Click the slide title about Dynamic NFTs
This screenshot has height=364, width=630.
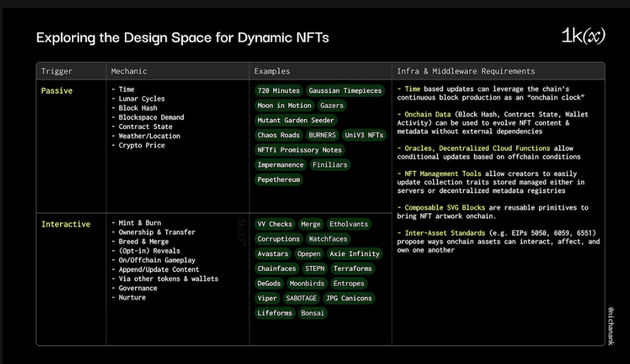tap(183, 37)
